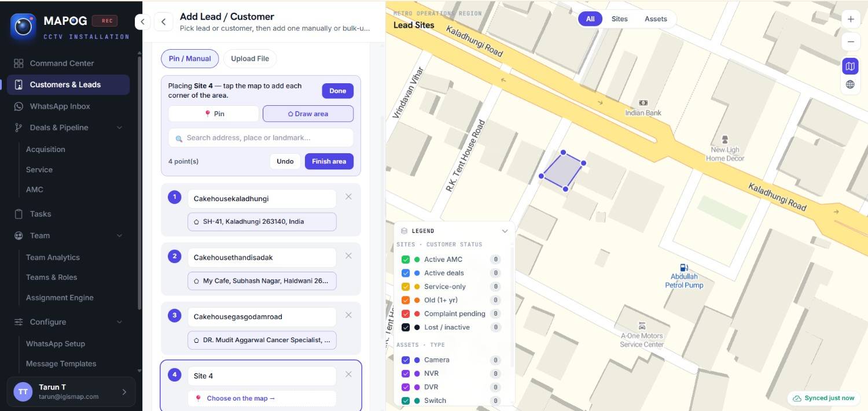868x411 pixels.
Task: Toggle DVR asset checkbox
Action: [x=406, y=387]
